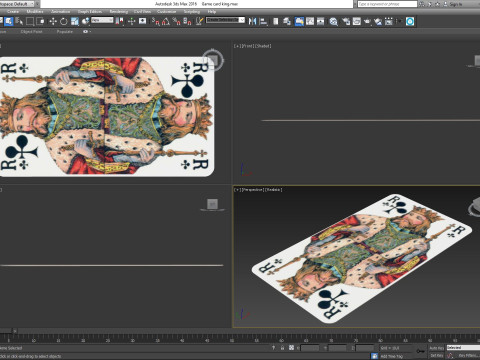Select the Populate ribbon tab

coord(65,32)
